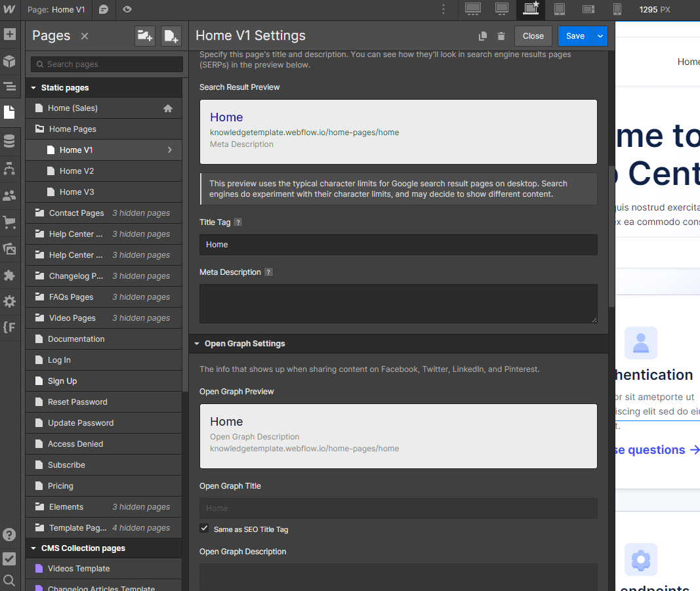Select the Home V2 page

coord(79,171)
